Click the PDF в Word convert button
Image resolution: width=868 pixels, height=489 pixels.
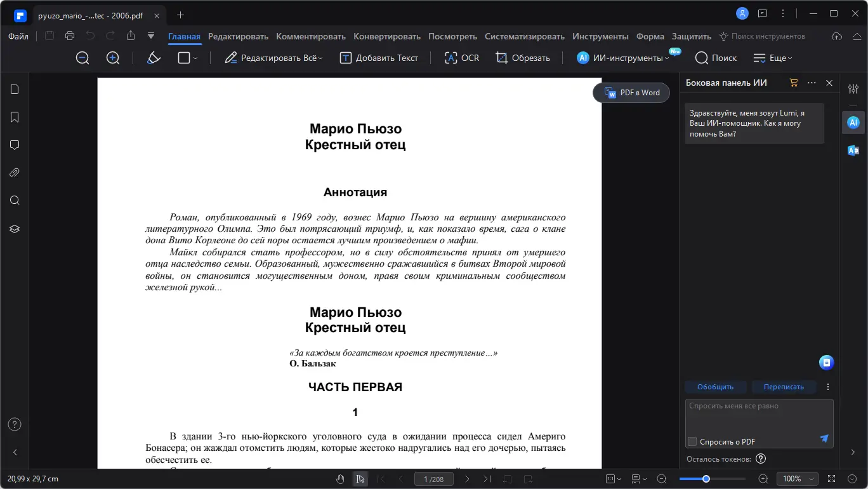click(631, 92)
